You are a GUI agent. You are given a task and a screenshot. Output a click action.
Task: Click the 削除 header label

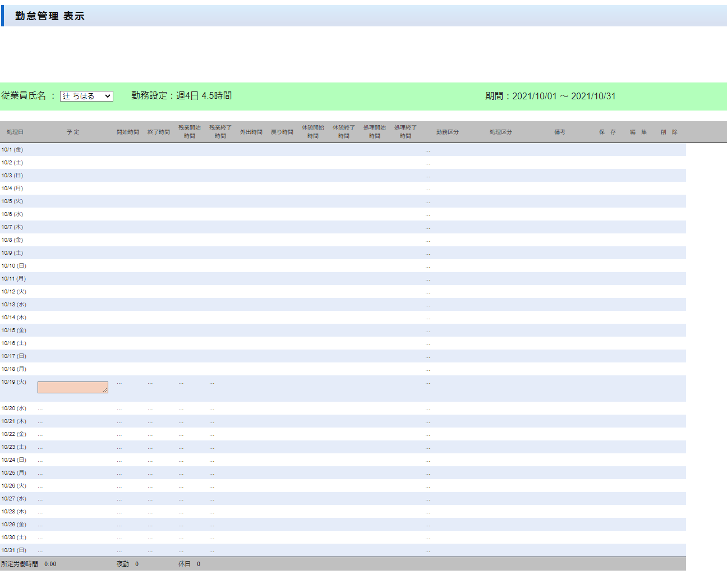[669, 132]
